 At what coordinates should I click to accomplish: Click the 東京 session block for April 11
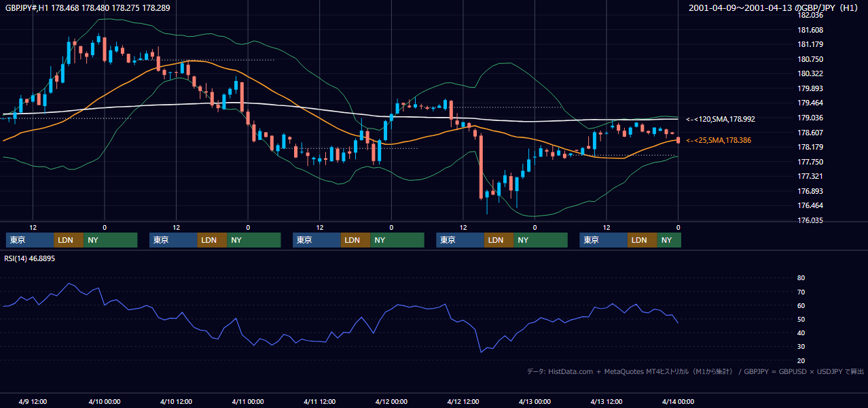point(317,240)
